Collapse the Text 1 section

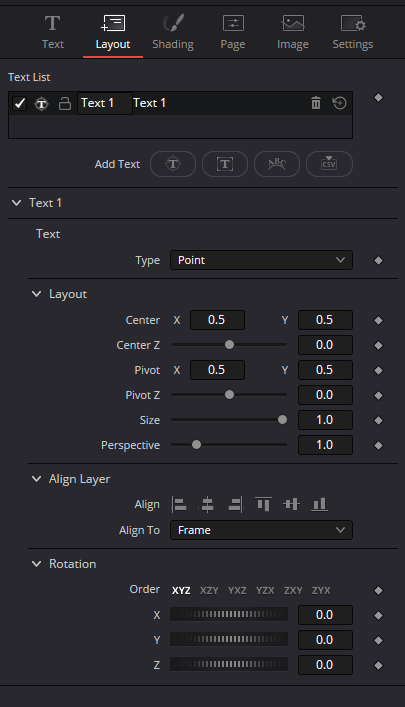[x=17, y=203]
